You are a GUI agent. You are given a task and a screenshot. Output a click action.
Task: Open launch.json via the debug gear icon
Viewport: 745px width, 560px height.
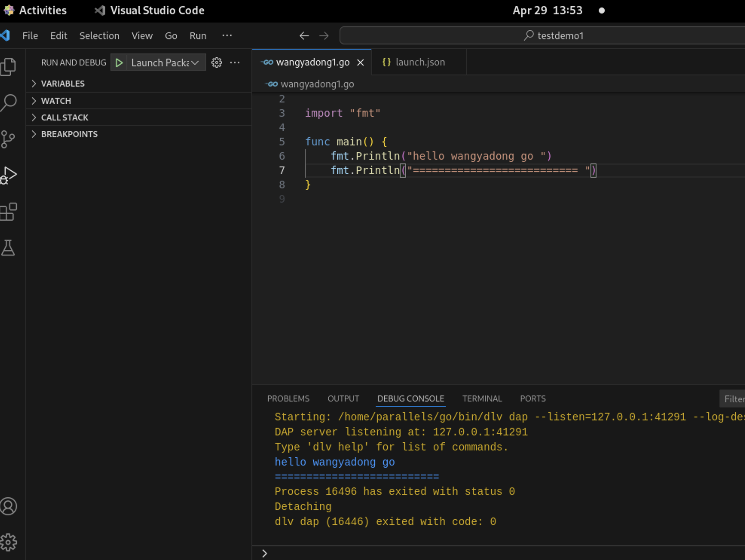(x=216, y=62)
